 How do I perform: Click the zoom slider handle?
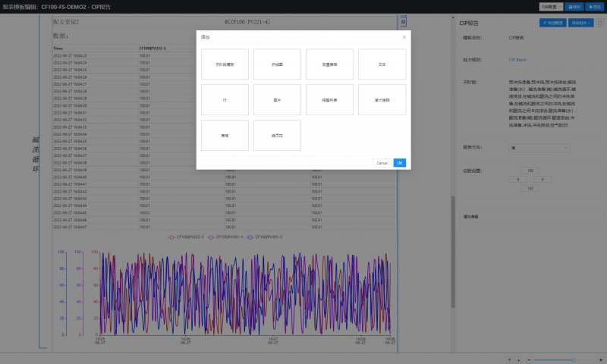[573, 359]
